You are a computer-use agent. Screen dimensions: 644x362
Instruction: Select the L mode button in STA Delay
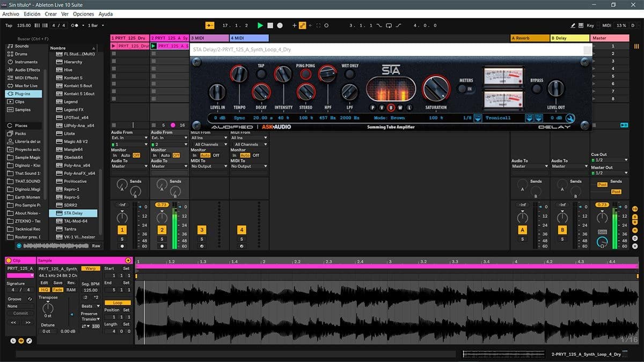coord(409,107)
